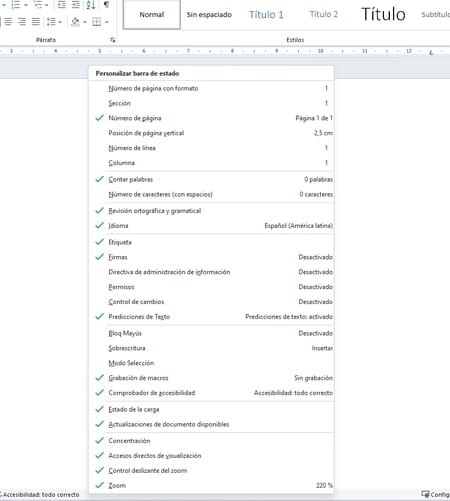The height and width of the screenshot is (501, 450).
Task: Uncheck Contar palabras option
Action: tap(212, 179)
